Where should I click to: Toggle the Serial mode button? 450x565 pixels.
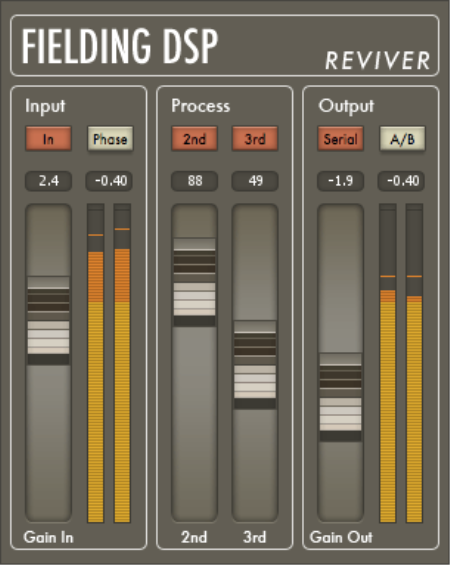[x=340, y=138]
